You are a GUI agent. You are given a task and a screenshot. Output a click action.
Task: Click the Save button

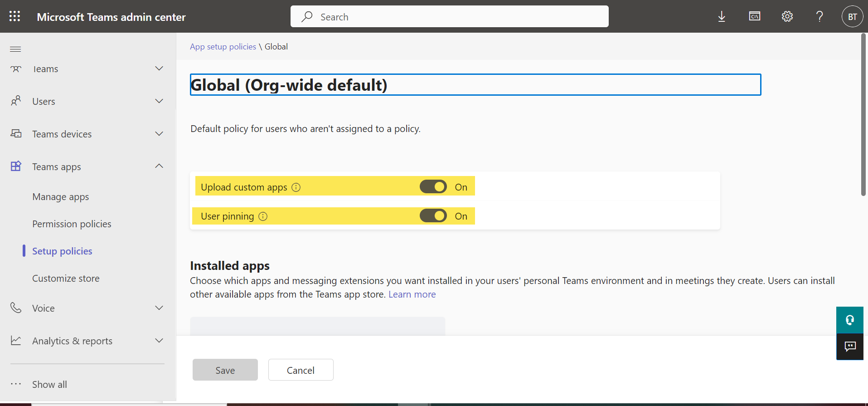pyautogui.click(x=225, y=370)
